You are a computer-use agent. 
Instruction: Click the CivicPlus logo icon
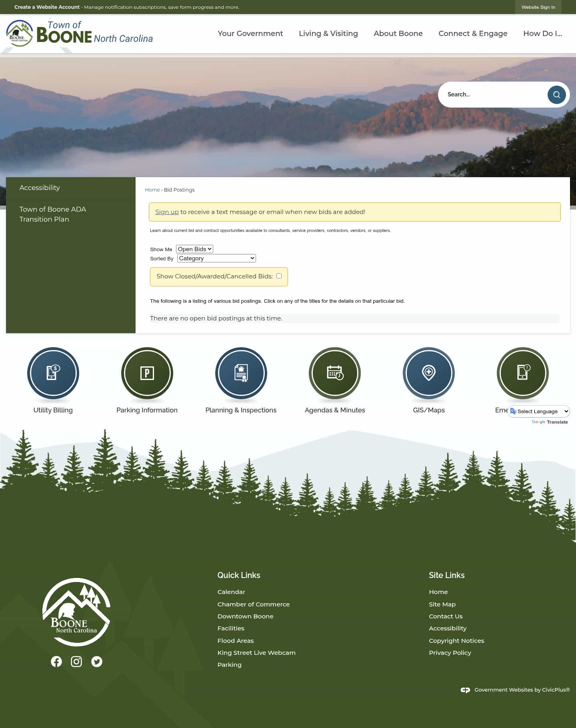point(465,690)
